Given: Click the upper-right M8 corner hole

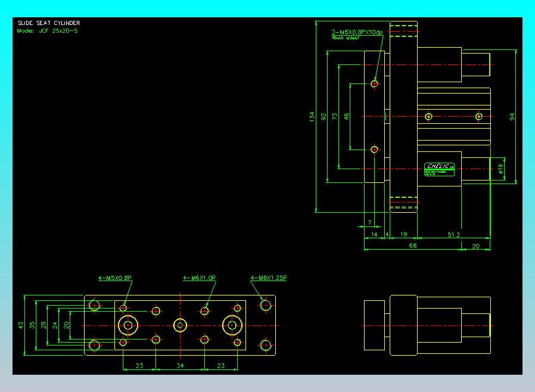Looking at the screenshot, I should (266, 306).
